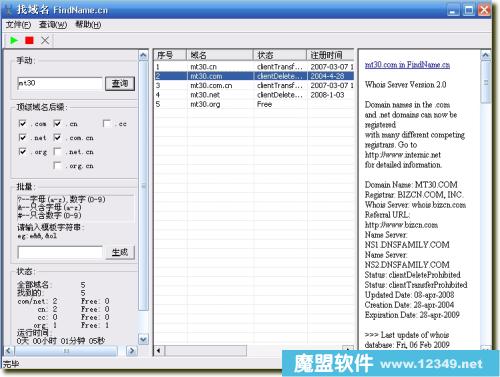The image size is (500, 377).
Task: Click the manual domain input containing mt30
Action: (x=60, y=83)
